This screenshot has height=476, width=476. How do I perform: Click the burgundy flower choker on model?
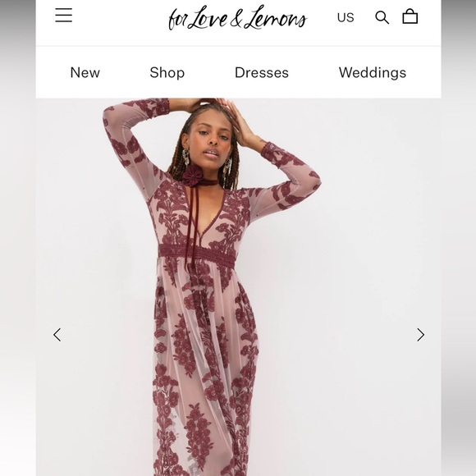click(192, 176)
